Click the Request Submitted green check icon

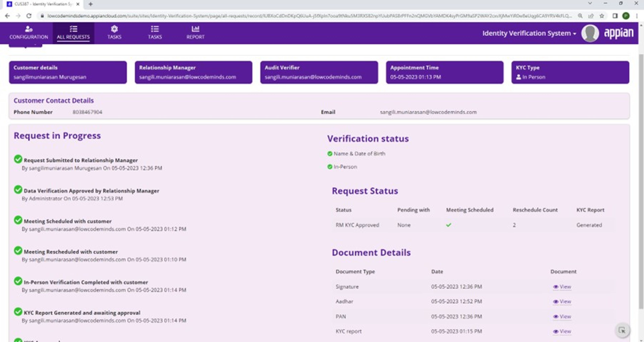pyautogui.click(x=18, y=159)
